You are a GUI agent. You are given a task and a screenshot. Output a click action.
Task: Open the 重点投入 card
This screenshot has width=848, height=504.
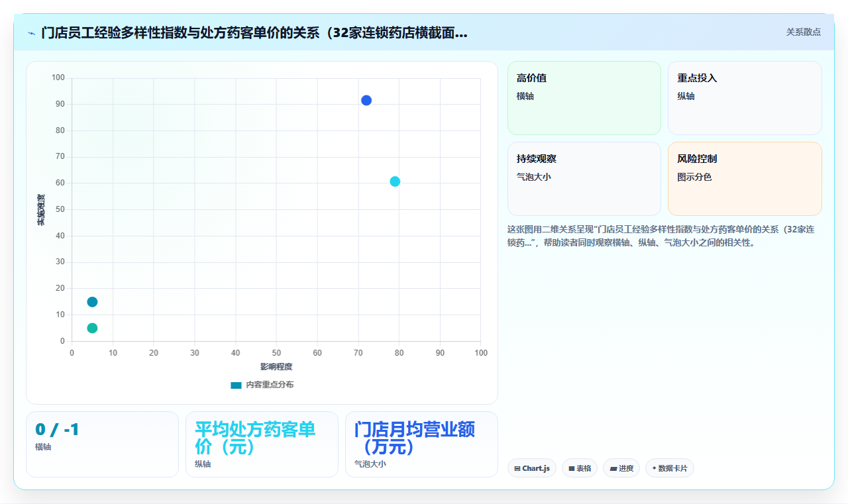745,98
